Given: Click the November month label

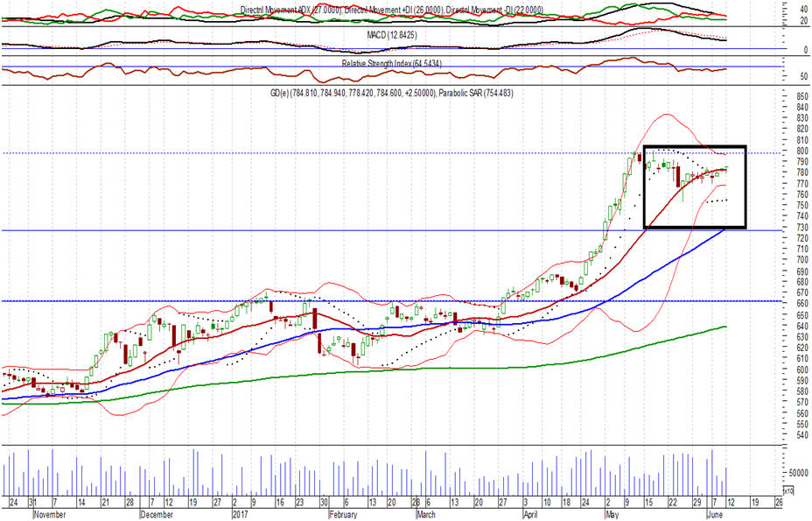Looking at the screenshot, I should coord(50,515).
